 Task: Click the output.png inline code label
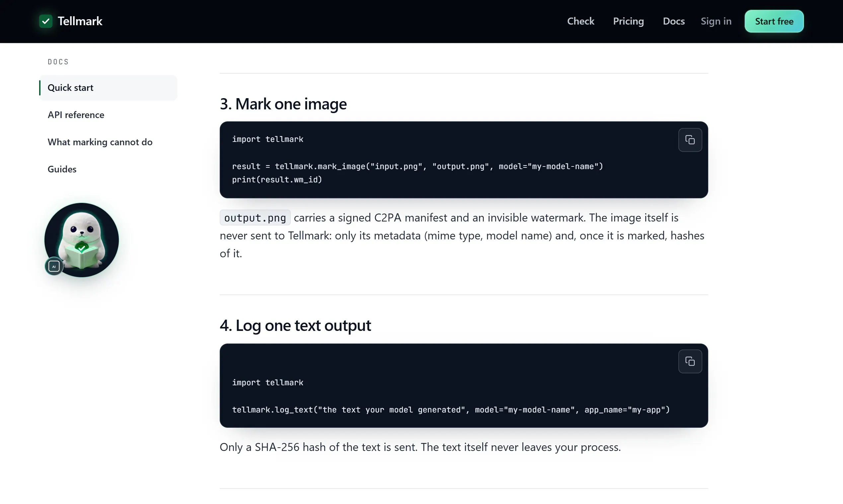click(x=255, y=218)
